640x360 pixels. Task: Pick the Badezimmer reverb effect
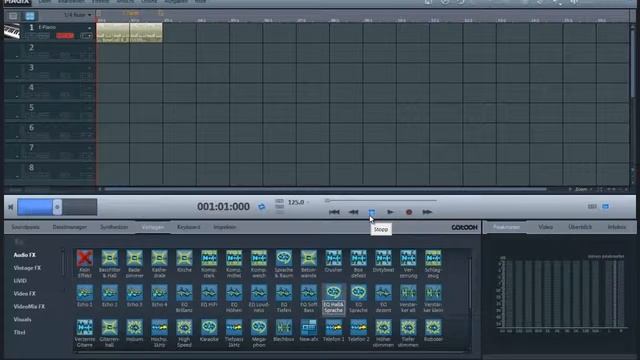(134, 258)
